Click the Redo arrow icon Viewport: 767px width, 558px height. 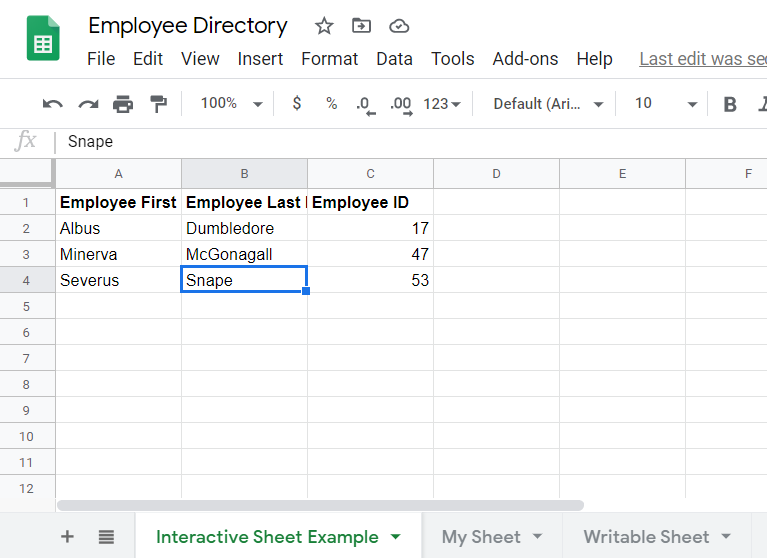point(88,104)
